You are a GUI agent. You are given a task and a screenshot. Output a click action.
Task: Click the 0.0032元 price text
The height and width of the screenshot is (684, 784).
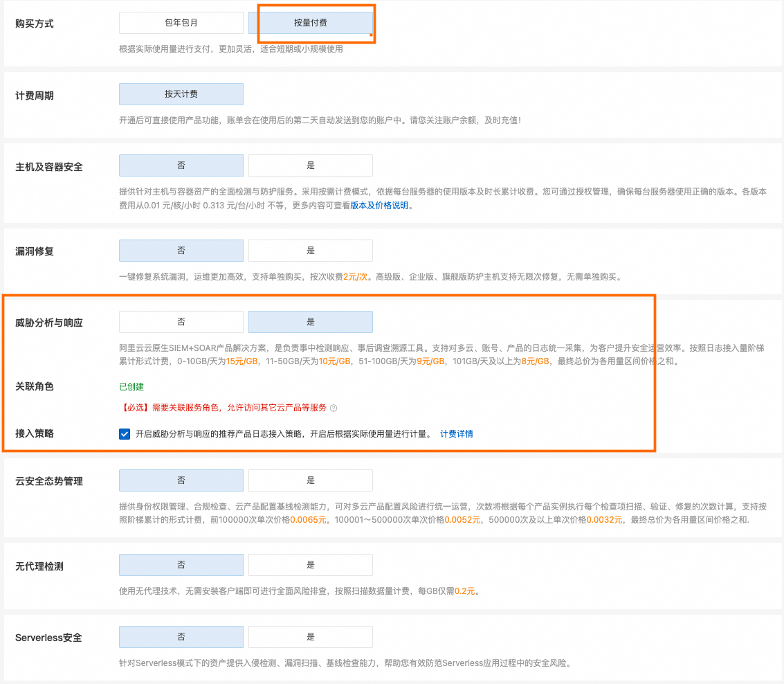coord(604,520)
